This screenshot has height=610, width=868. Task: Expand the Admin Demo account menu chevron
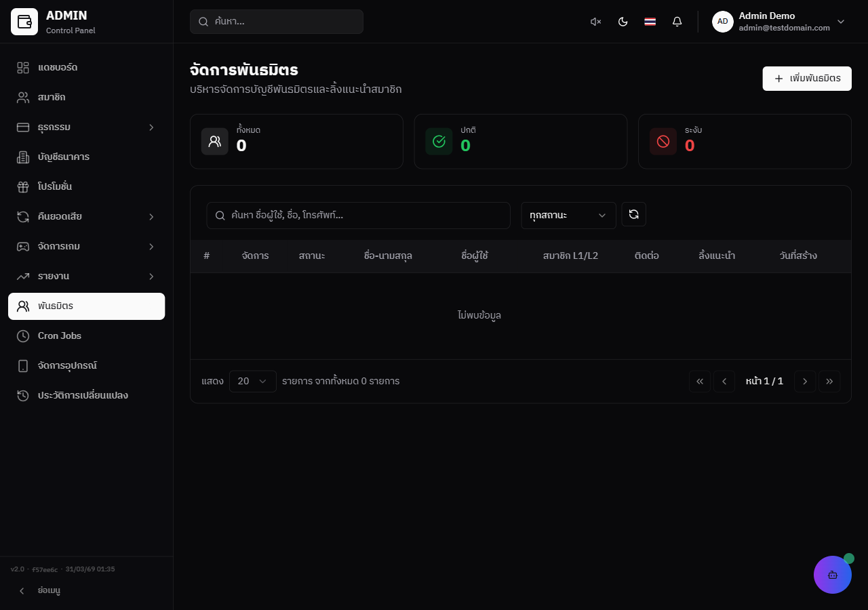coord(841,22)
